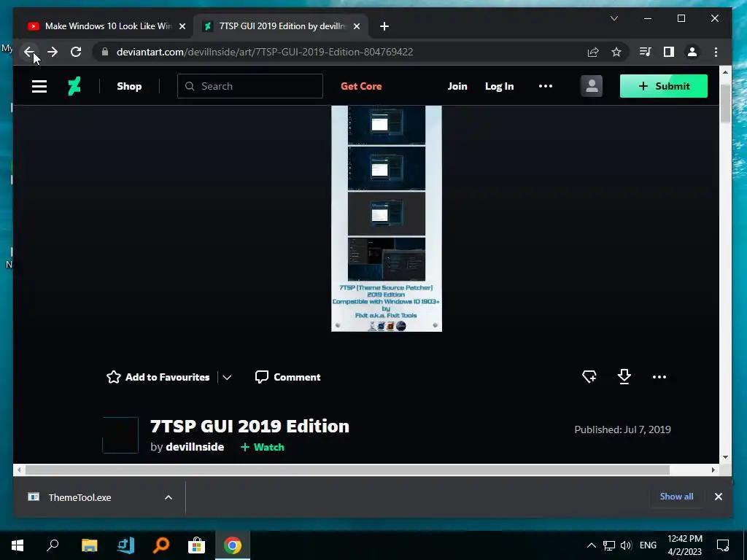Open Chrome tab search dropdown

[x=614, y=18]
